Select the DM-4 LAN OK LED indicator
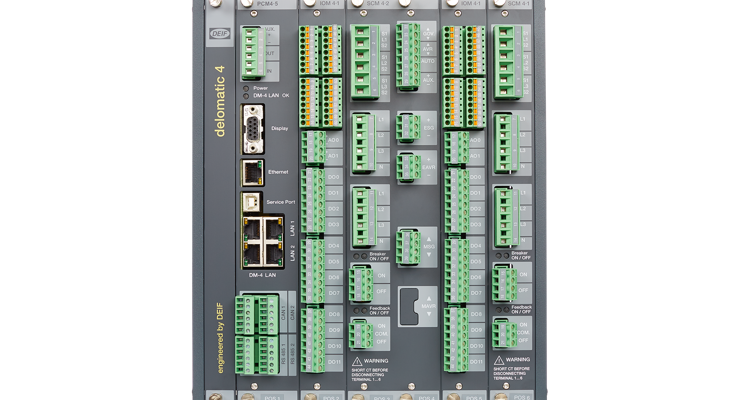Viewport: 740px width, 400px height. 246,96
